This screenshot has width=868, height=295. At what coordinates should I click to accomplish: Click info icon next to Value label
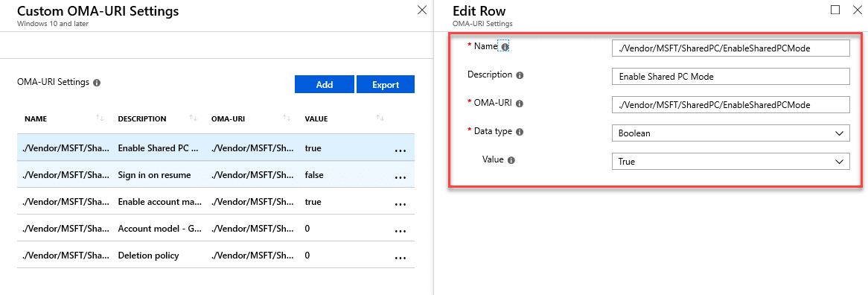click(x=511, y=160)
